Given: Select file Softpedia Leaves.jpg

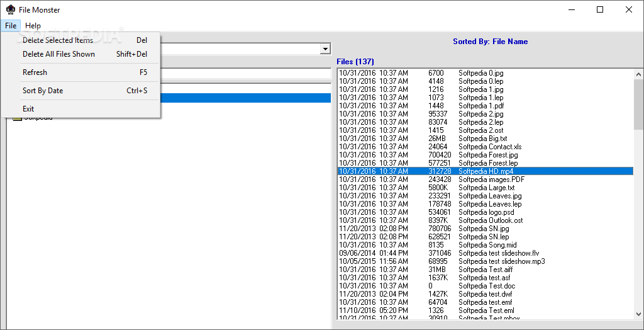Looking at the screenshot, I should click(x=485, y=196).
